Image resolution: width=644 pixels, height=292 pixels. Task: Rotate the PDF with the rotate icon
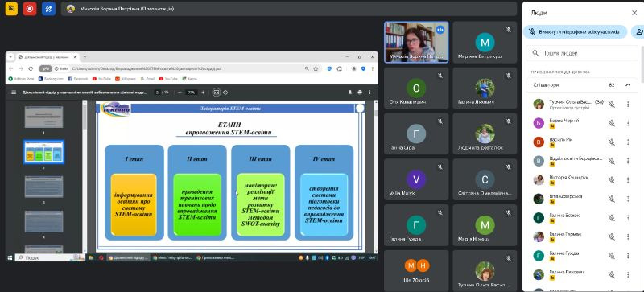pyautogui.click(x=225, y=93)
